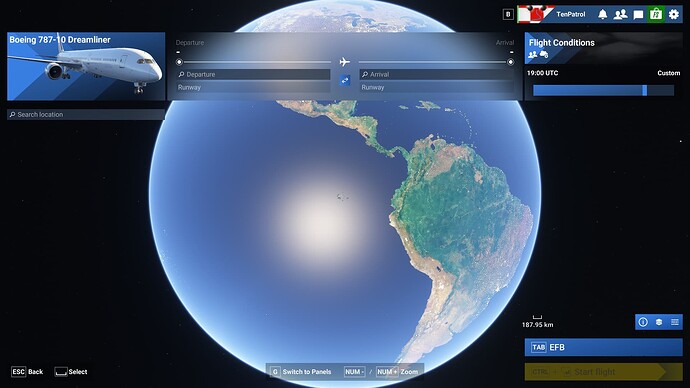Select the Boeing 787-10 Dreamliner aircraft tile
This screenshot has width=690, height=388.
pos(86,66)
